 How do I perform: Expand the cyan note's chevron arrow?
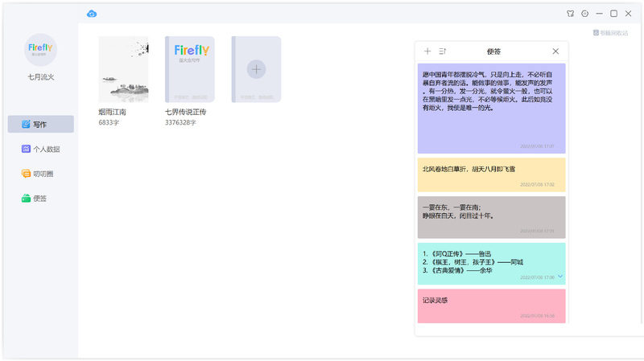coord(560,277)
